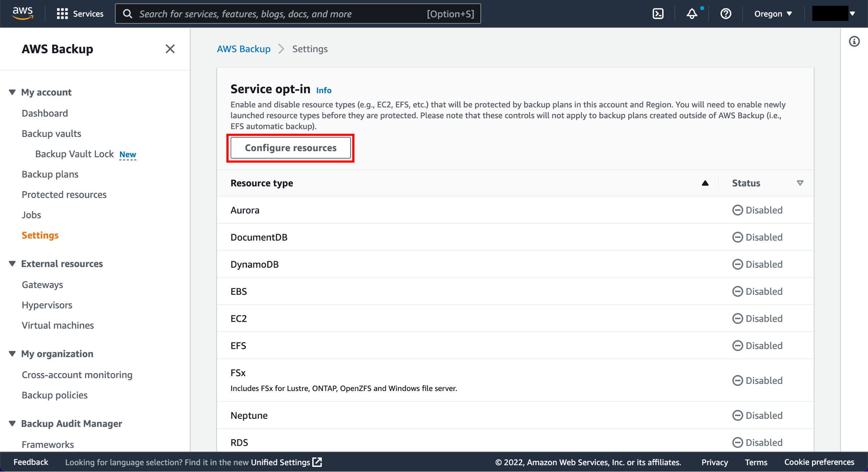The height and width of the screenshot is (472, 868).
Task: Click inside the services search field
Action: click(298, 14)
